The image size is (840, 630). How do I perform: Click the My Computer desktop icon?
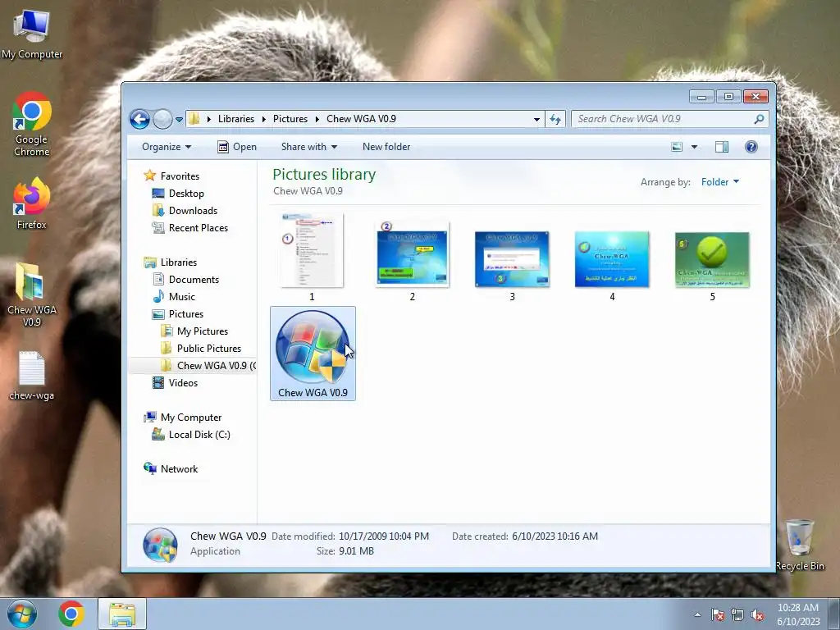click(32, 34)
